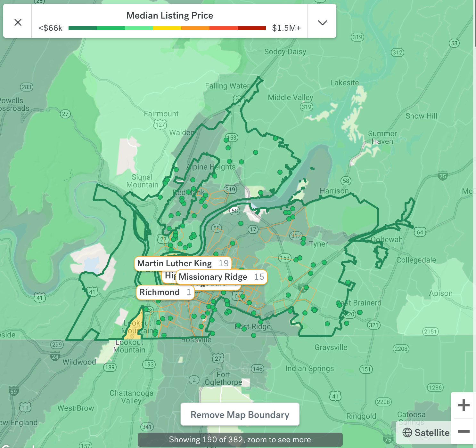Screen dimensions: 476x448
Task: Click the yellow segment in price legend
Action: point(167,28)
